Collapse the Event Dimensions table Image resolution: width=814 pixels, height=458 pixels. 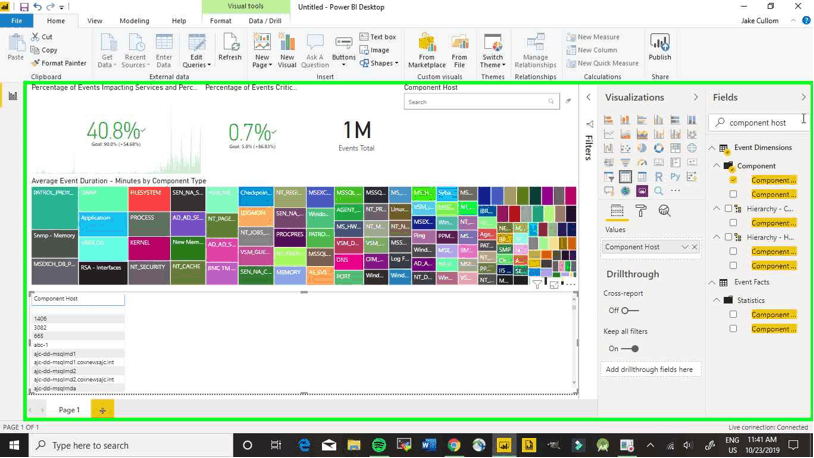click(712, 147)
